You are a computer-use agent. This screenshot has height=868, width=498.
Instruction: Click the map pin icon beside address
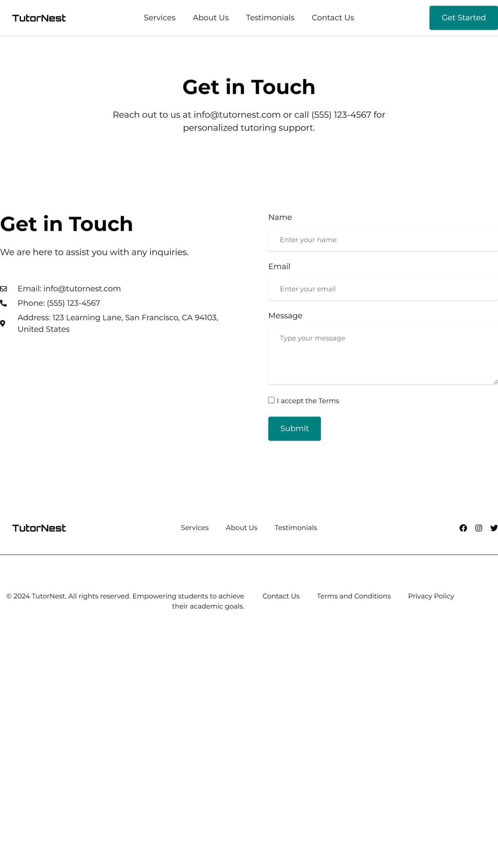coord(3,323)
